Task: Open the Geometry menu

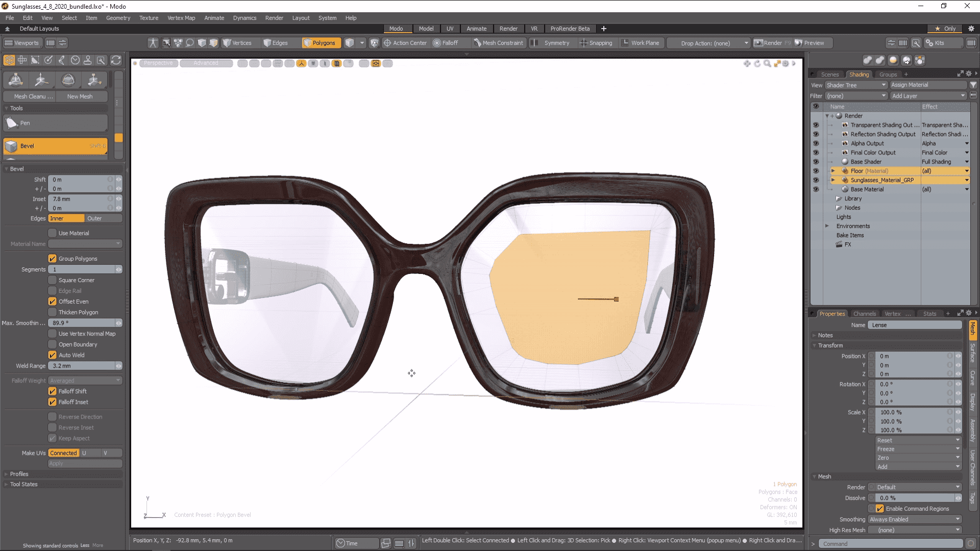Action: pos(118,18)
